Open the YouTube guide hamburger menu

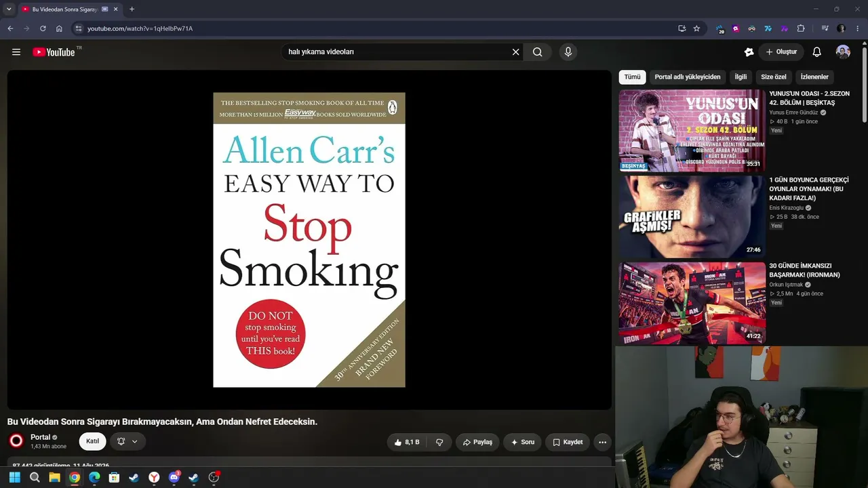point(16,52)
